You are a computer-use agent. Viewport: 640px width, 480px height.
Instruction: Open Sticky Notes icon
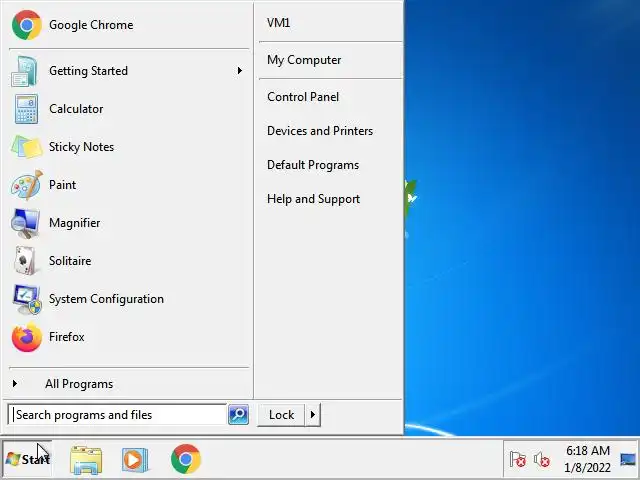[x=27, y=147]
